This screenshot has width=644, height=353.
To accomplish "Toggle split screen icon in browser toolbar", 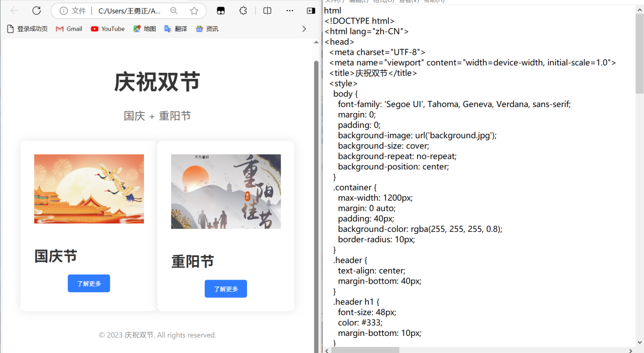I will click(x=268, y=11).
